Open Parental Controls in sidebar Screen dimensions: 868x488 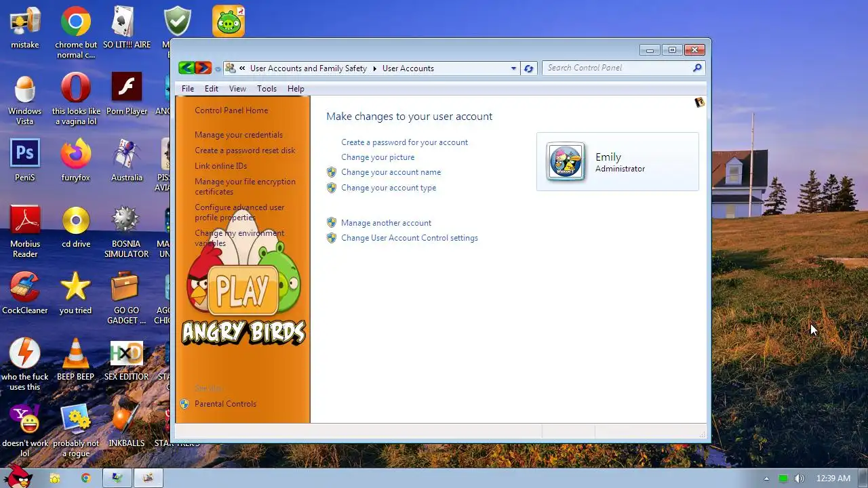coord(225,404)
